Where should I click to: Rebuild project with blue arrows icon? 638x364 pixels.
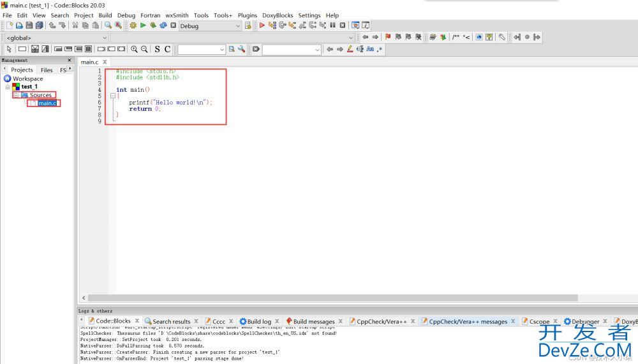163,25
